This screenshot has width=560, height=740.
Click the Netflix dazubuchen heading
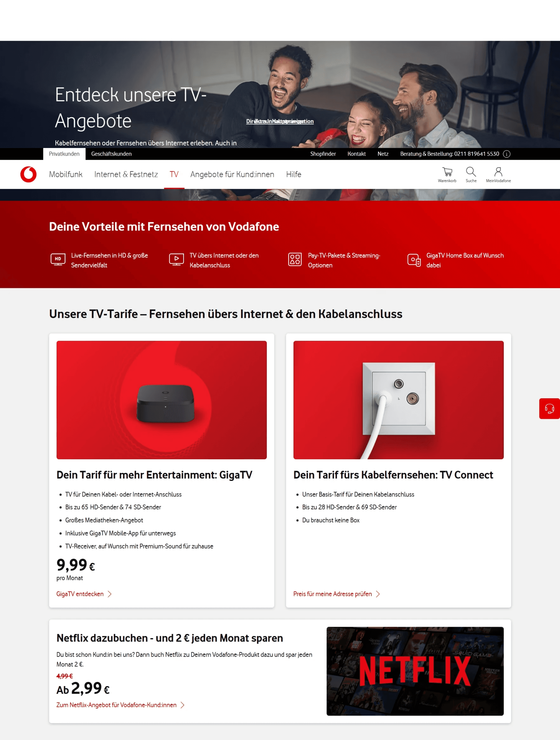[x=170, y=638]
